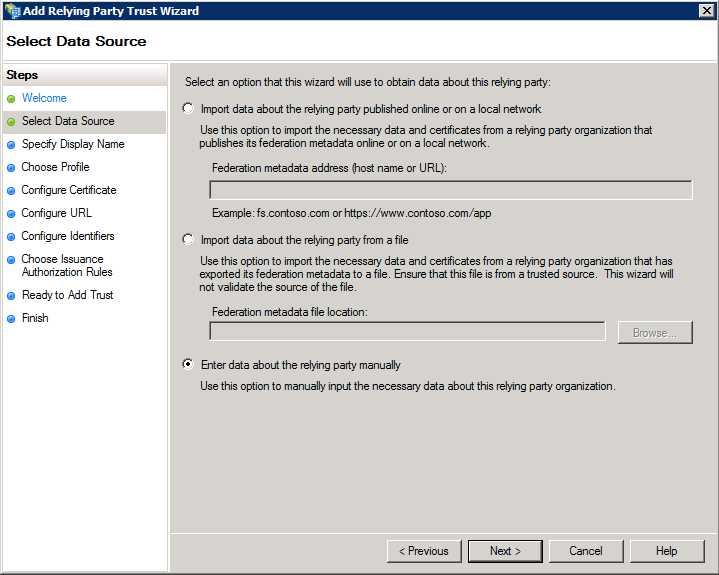719x575 pixels.
Task: Click the blue bullet beside Specify Display Name
Action: tap(11, 145)
